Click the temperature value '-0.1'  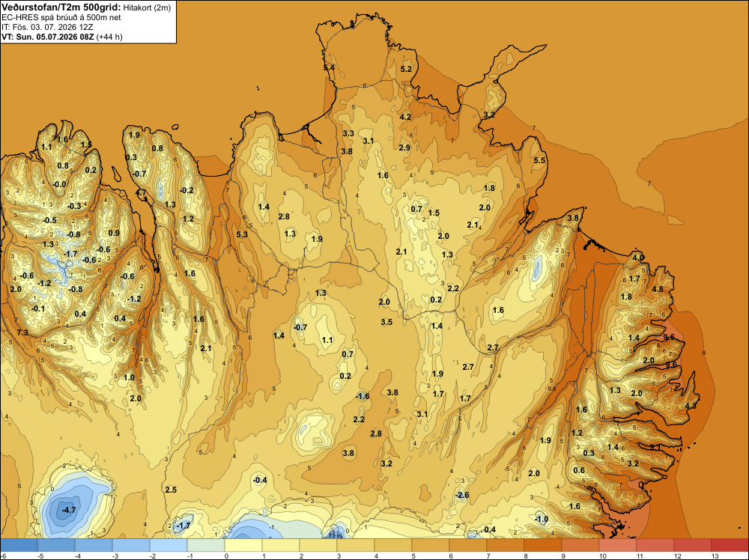[x=37, y=309]
